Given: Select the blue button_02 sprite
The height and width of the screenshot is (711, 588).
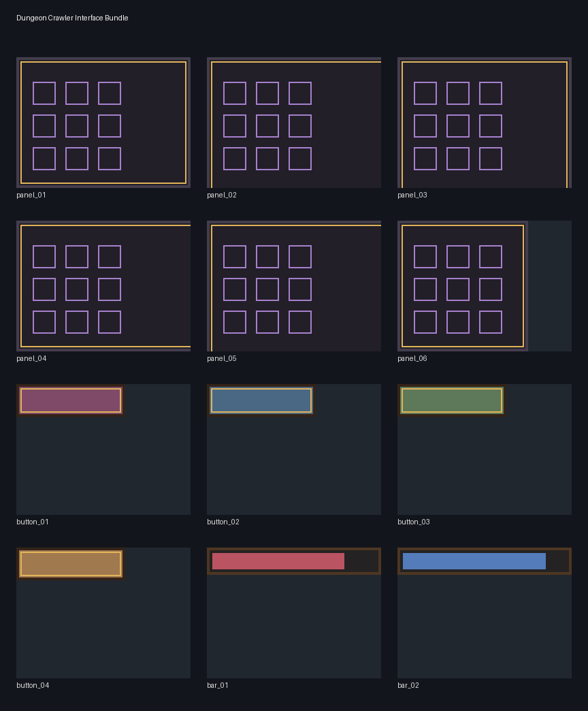Looking at the screenshot, I should point(261,400).
